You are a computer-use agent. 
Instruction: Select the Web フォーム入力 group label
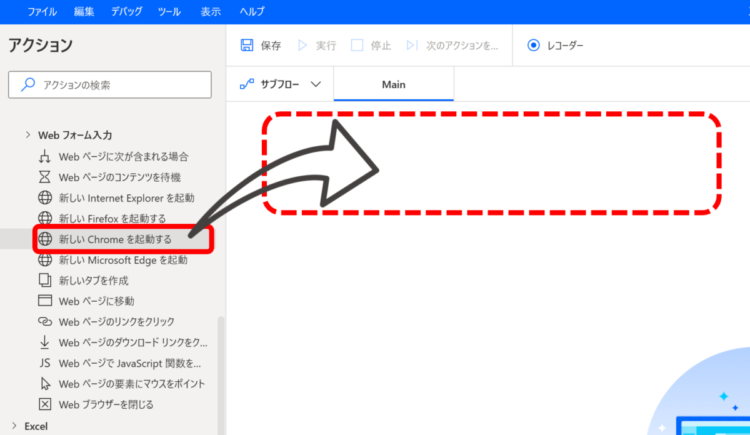(x=75, y=135)
